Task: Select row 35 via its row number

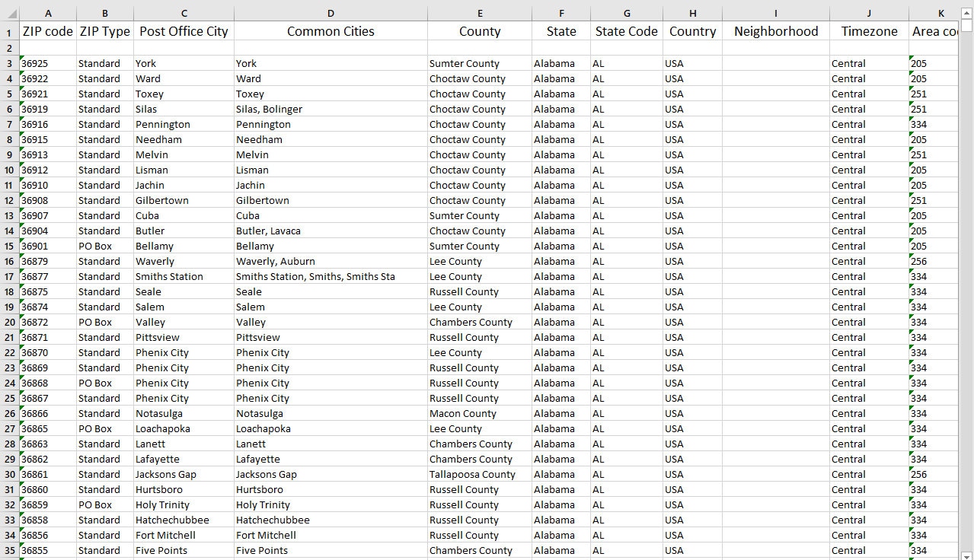Action: 8,550
